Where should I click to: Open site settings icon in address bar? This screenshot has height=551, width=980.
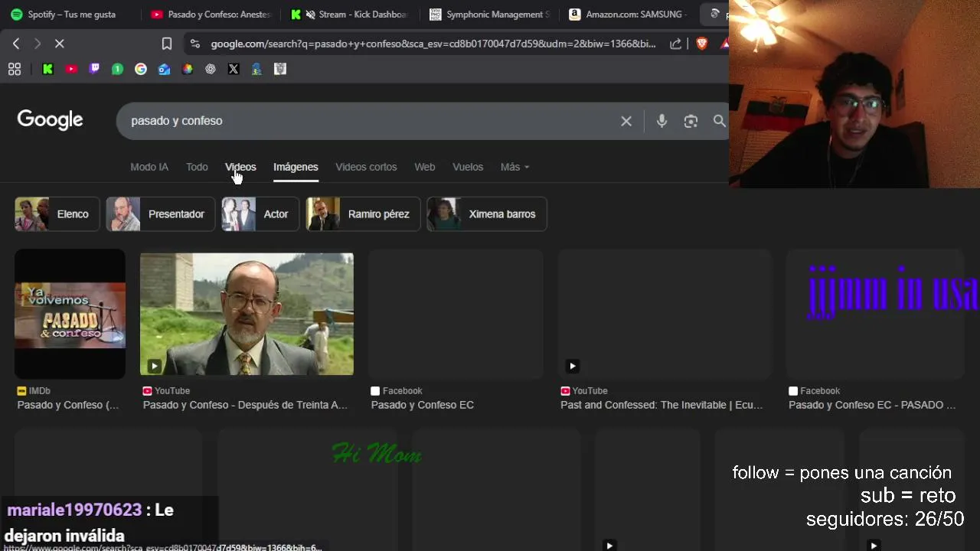click(x=194, y=44)
